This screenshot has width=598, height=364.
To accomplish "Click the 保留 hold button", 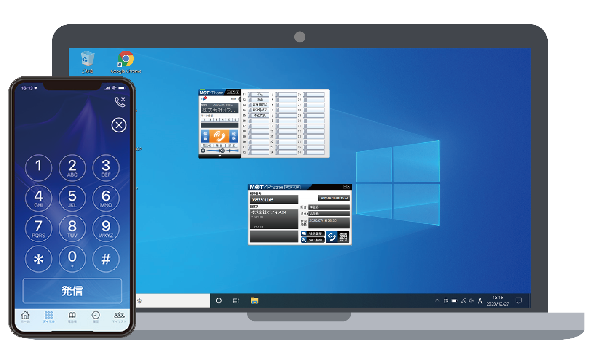I will tap(205, 136).
